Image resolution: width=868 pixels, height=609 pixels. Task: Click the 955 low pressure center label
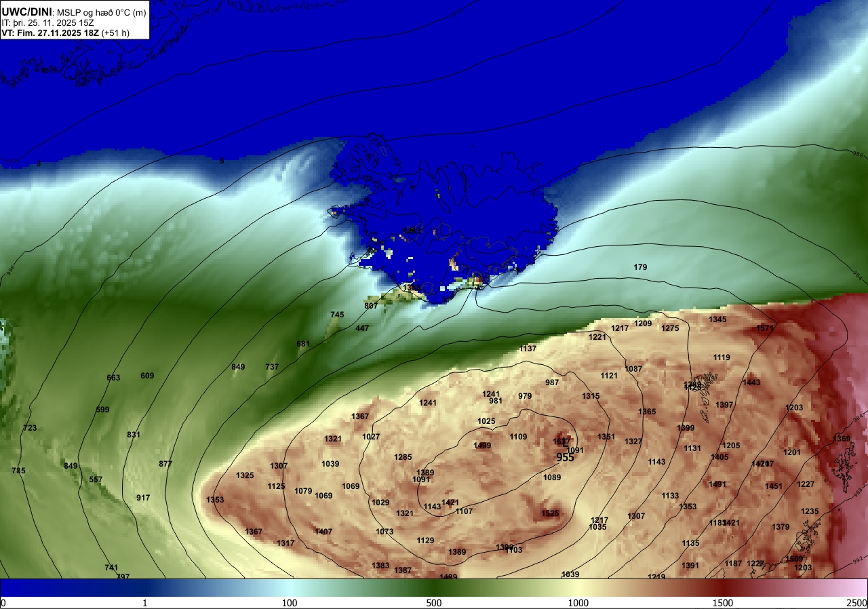pos(566,458)
